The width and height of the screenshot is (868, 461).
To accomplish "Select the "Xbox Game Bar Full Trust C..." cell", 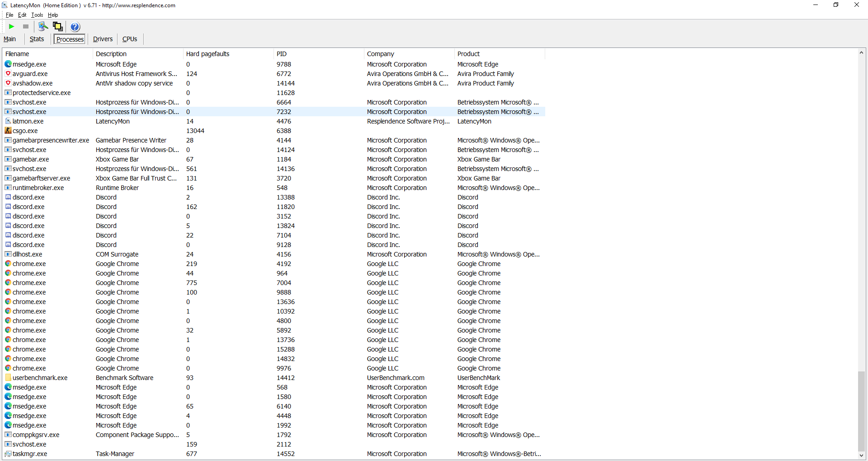I will pos(136,178).
